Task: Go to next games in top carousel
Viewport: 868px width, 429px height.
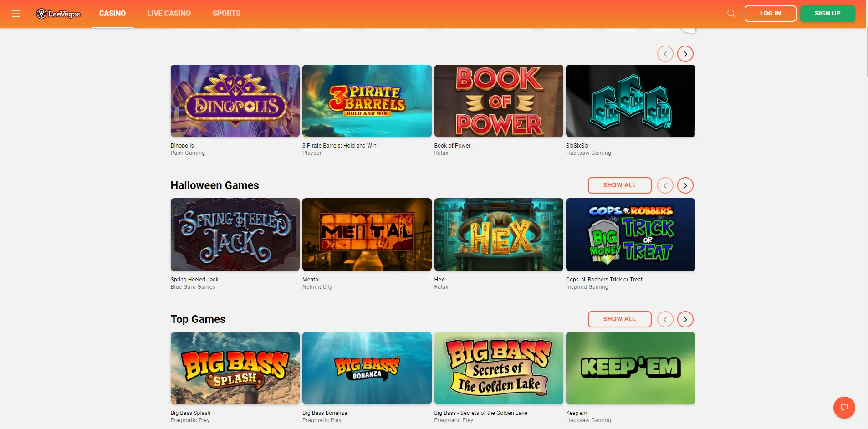Action: coord(685,54)
